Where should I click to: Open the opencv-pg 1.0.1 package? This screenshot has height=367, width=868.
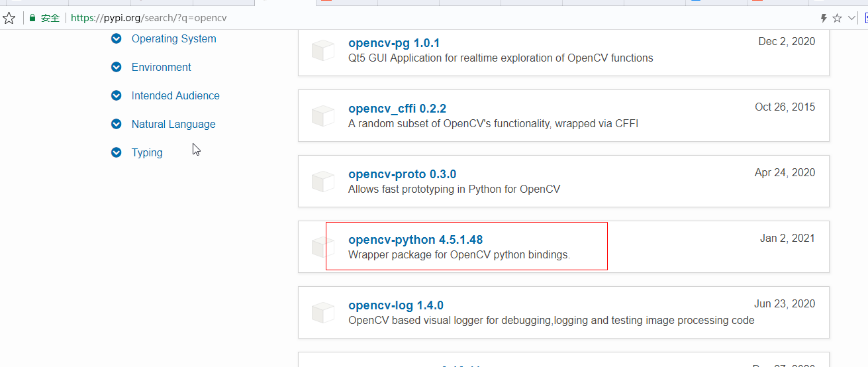point(394,43)
